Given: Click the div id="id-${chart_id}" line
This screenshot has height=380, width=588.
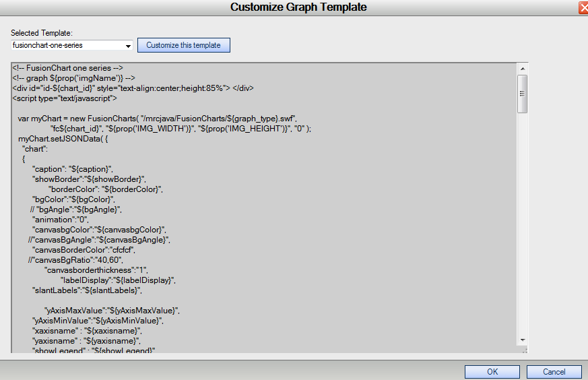Looking at the screenshot, I should [133, 88].
